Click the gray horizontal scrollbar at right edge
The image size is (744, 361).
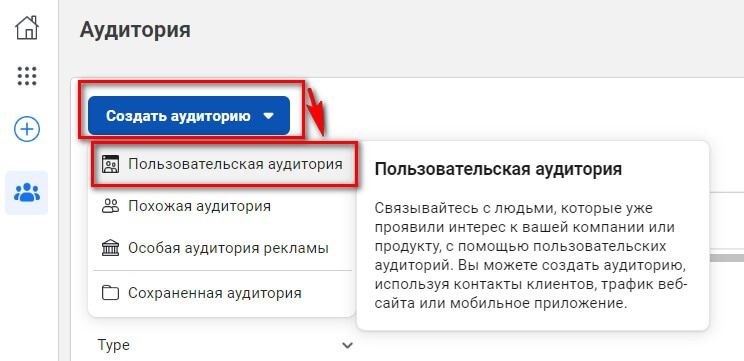[727, 258]
